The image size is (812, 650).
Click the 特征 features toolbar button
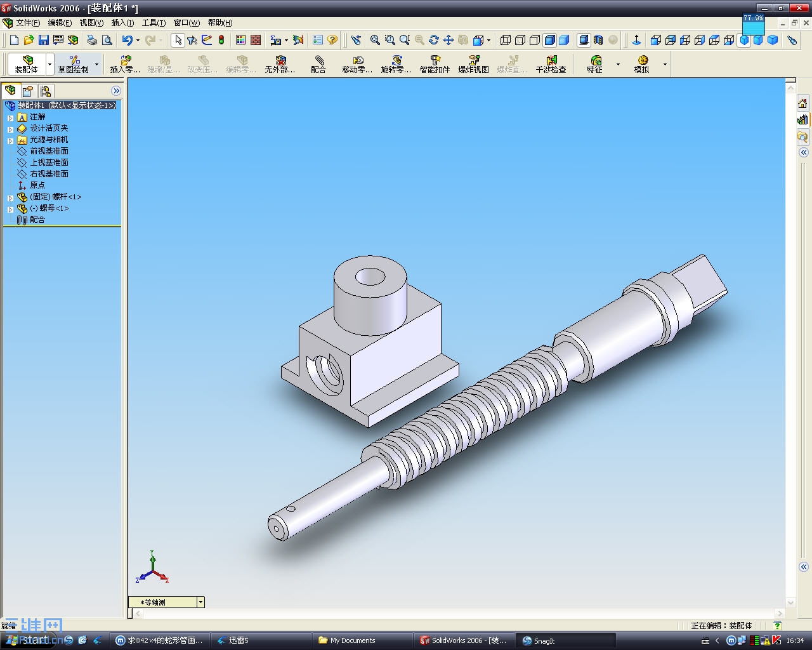coord(595,64)
